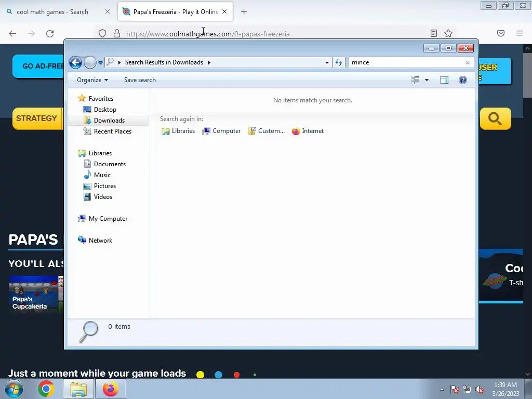Search again on the Internet
Viewport: 532px width, 399px height.
pos(308,131)
